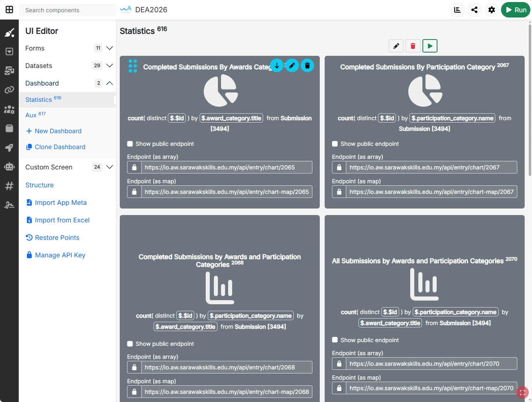The image size is (532, 402).
Task: Open the storage bucket sidebar icon
Action: 9,128
